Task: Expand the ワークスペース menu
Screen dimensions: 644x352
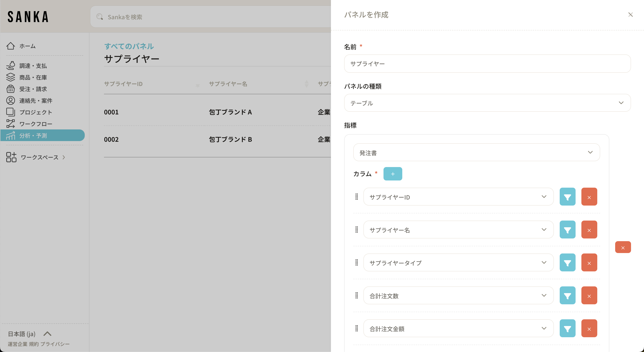Action: click(40, 157)
